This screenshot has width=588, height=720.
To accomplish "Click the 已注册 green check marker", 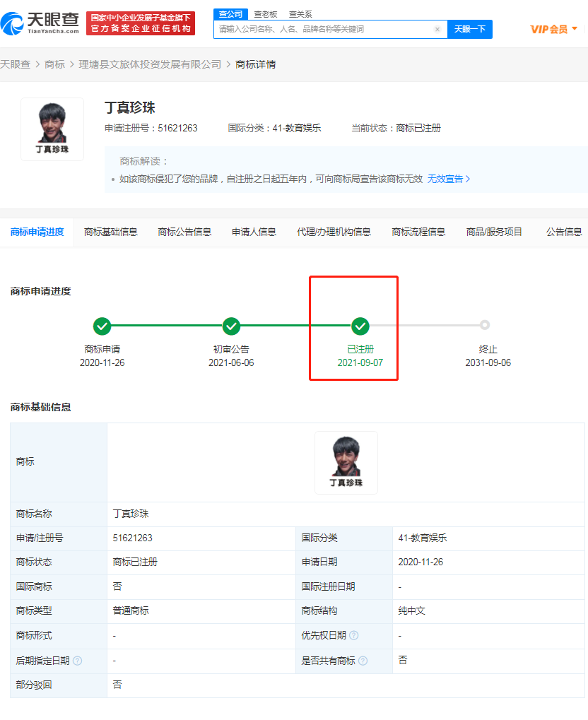I will click(x=360, y=326).
